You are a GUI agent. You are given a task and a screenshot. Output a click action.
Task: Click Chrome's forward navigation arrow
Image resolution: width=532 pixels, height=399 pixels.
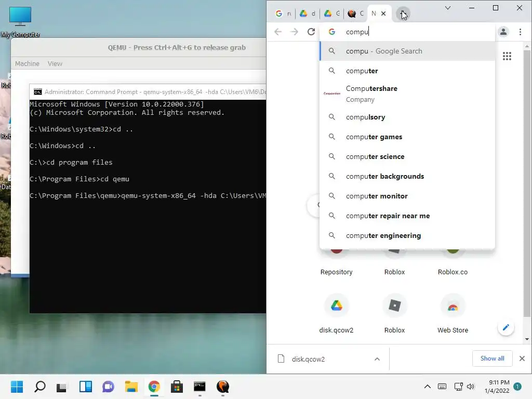[x=294, y=32]
